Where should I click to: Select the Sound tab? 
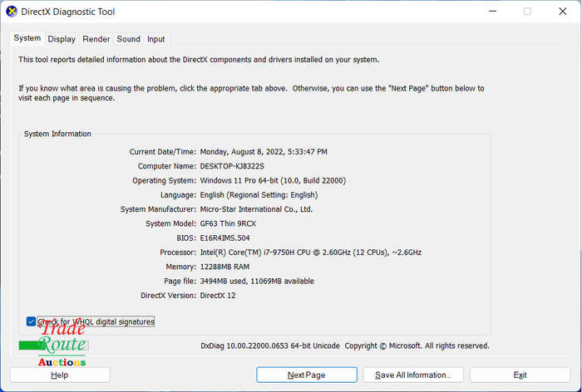[128, 39]
